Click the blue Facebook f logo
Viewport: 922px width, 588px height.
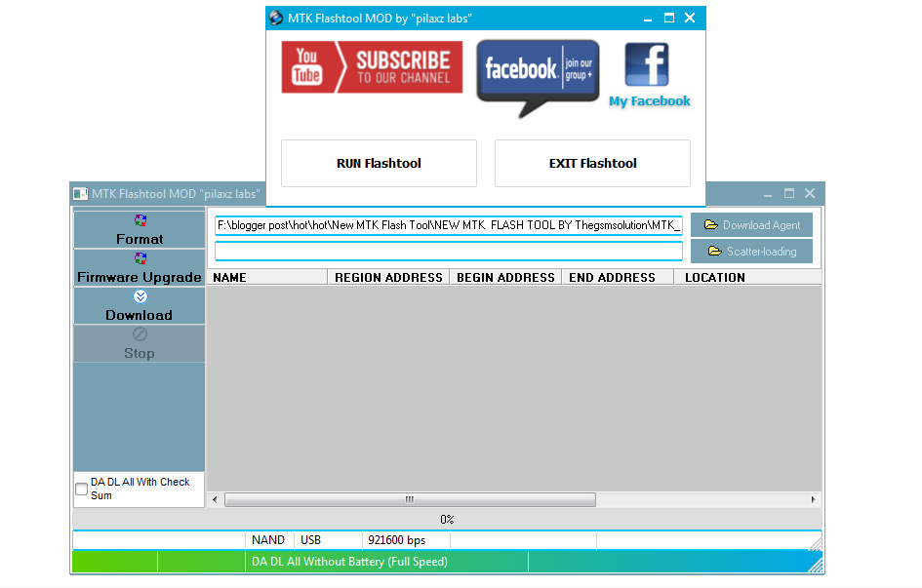[x=646, y=64]
